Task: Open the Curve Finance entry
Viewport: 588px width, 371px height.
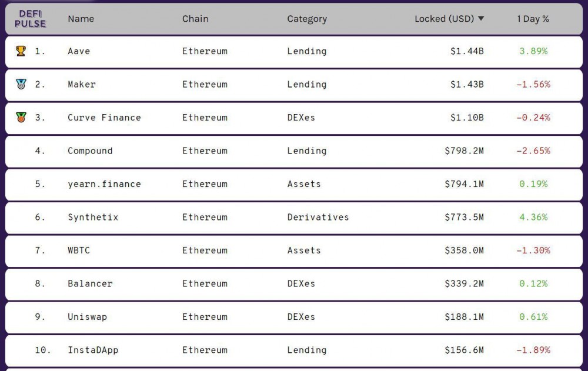Action: [104, 118]
